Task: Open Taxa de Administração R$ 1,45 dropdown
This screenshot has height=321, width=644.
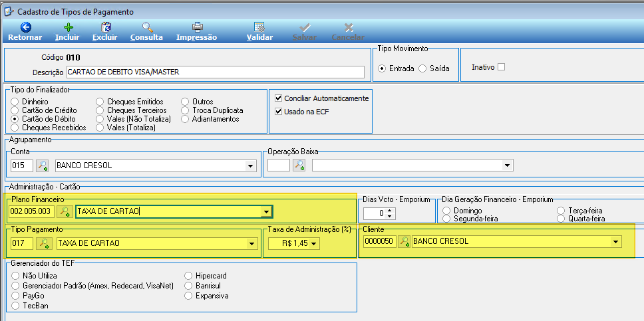Action: point(315,244)
